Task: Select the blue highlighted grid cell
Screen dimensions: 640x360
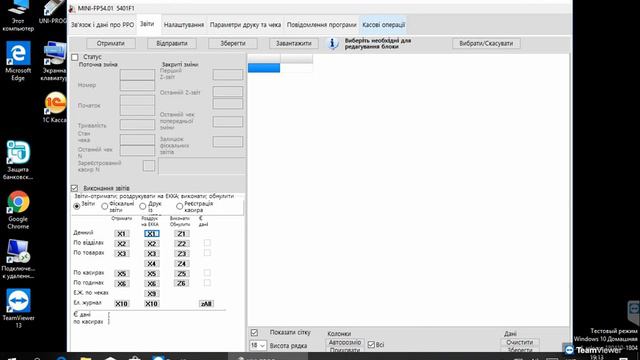Action: coord(264,68)
